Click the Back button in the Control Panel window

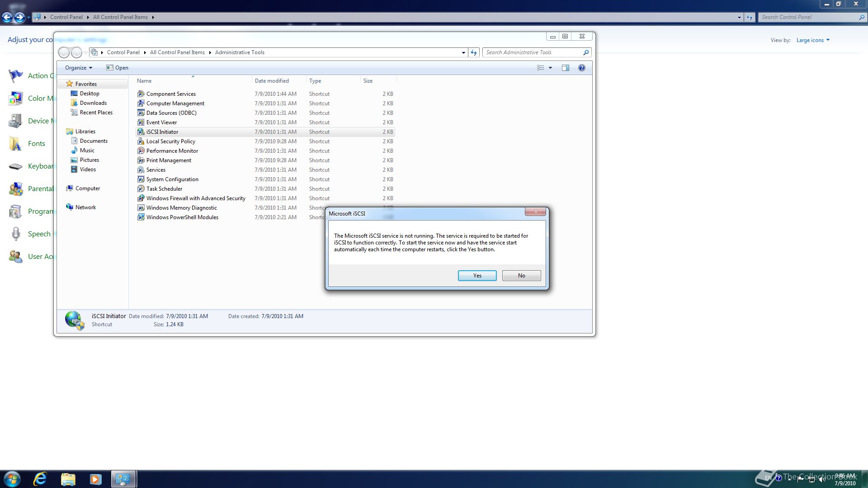7,17
